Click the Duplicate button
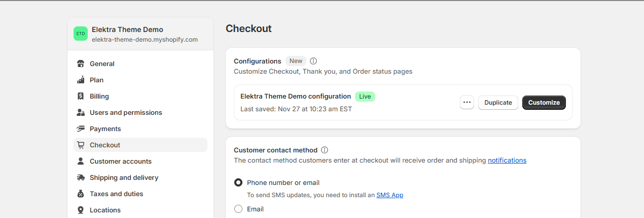 pos(498,102)
